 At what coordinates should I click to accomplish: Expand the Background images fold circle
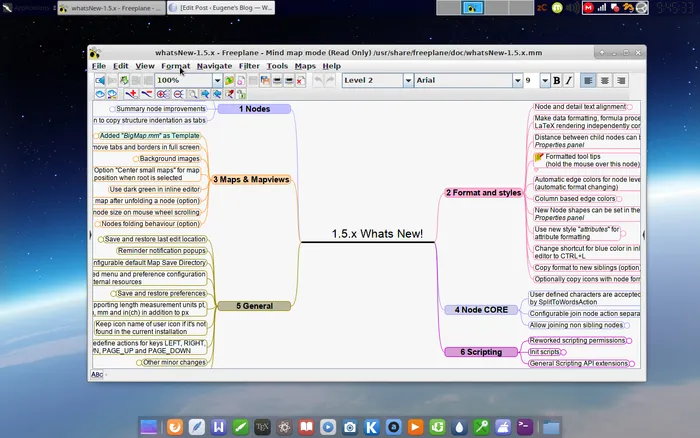point(136,159)
